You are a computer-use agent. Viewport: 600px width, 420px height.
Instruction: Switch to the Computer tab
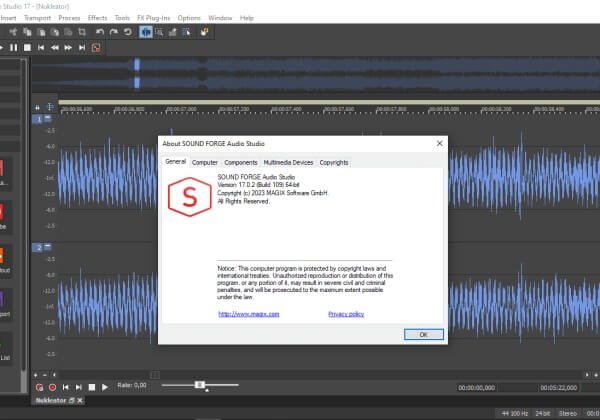205,163
